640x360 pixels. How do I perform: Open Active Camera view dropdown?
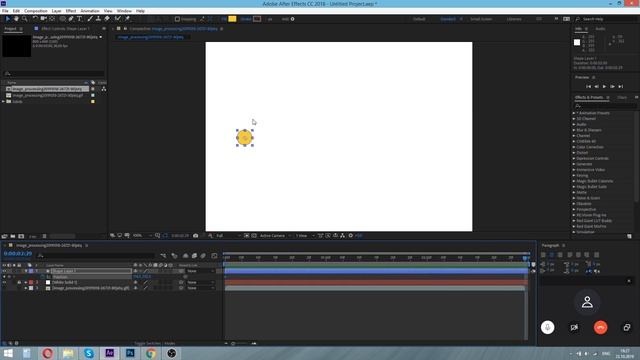(275, 236)
